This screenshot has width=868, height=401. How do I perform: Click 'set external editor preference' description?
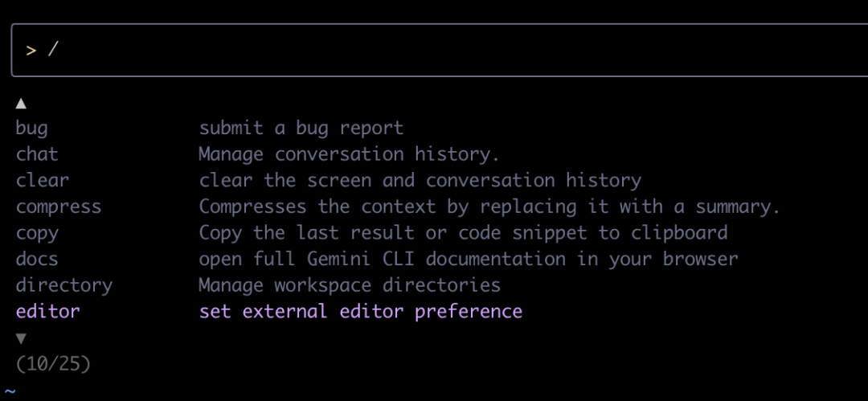tap(361, 311)
